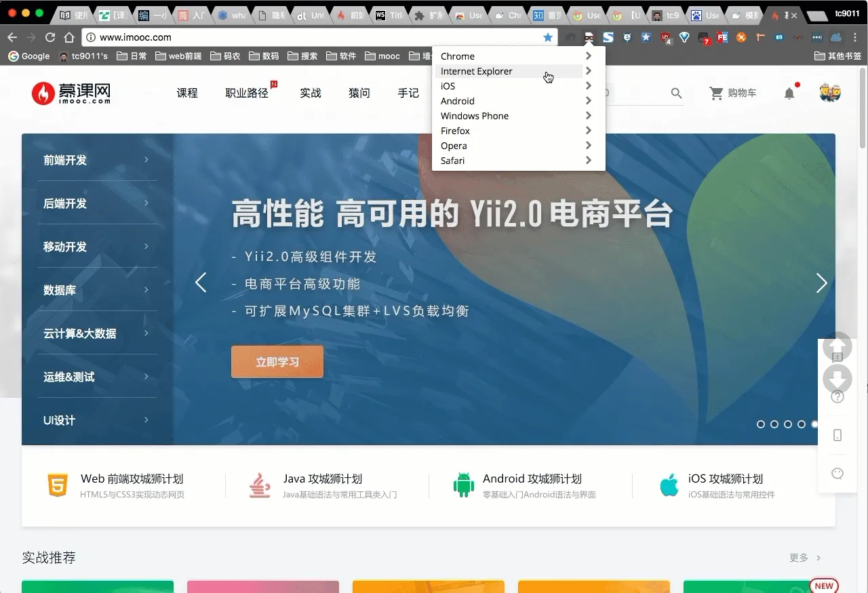Click the shopping cart icon
The width and height of the screenshot is (868, 593).
(716, 94)
